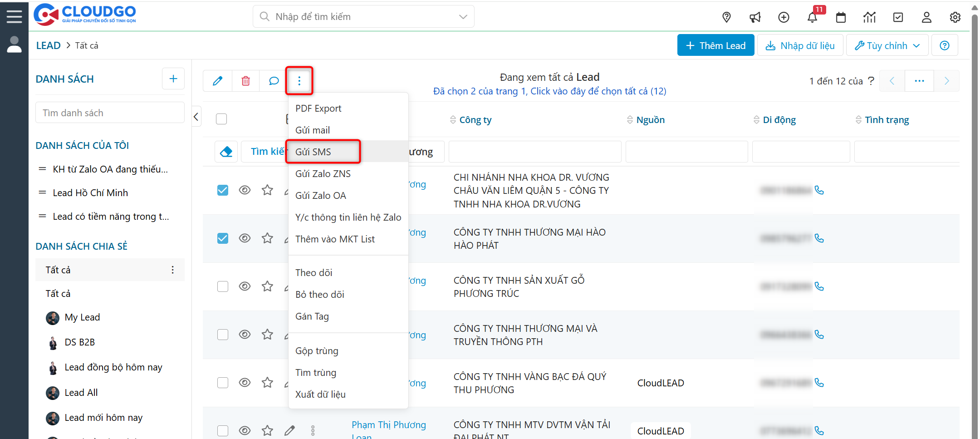Choose Xuất dữ liệu menu option
The image size is (980, 439).
click(x=320, y=394)
